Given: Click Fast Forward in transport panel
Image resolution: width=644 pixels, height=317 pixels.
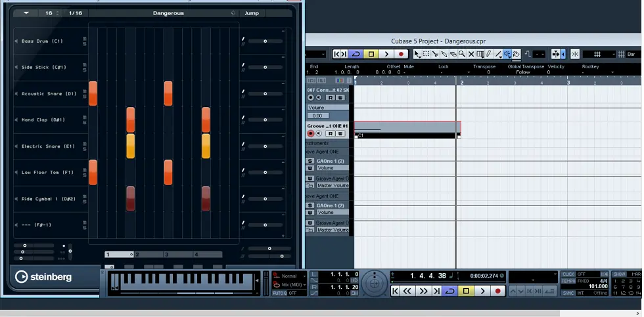Looking at the screenshot, I should (x=423, y=291).
